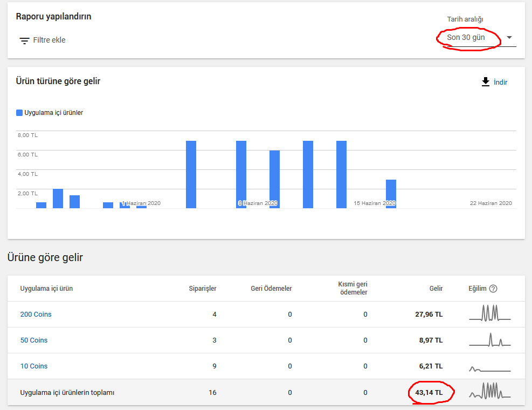
Task: Open the 10 Coins product link
Action: pyautogui.click(x=34, y=366)
